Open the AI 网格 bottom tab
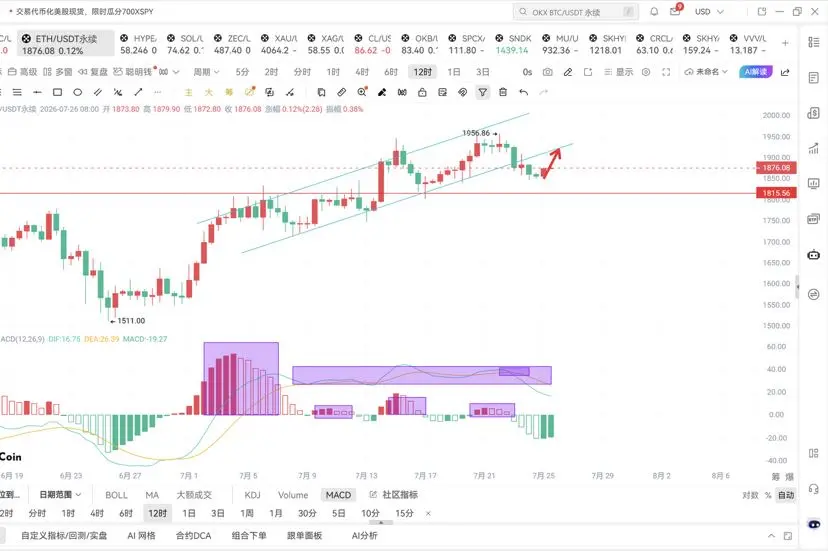 pos(142,536)
